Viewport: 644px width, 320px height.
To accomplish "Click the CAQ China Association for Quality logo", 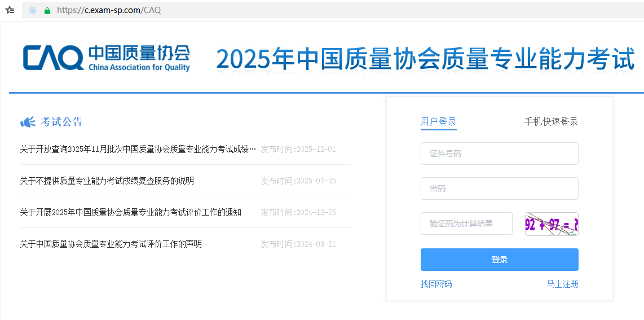I will click(x=106, y=58).
